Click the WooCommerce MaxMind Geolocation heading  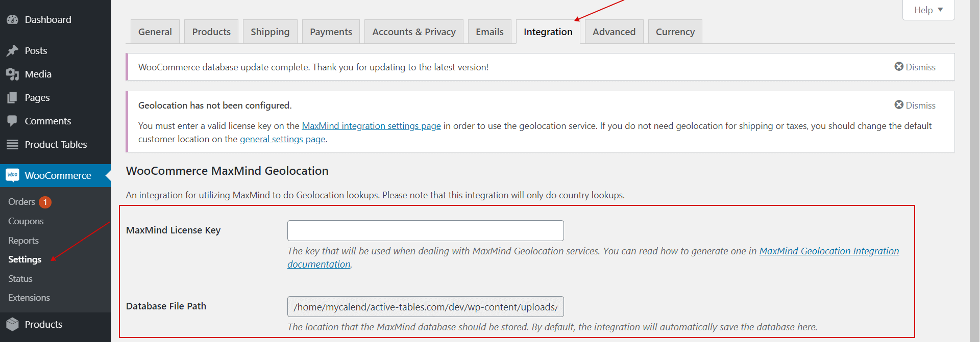(227, 171)
